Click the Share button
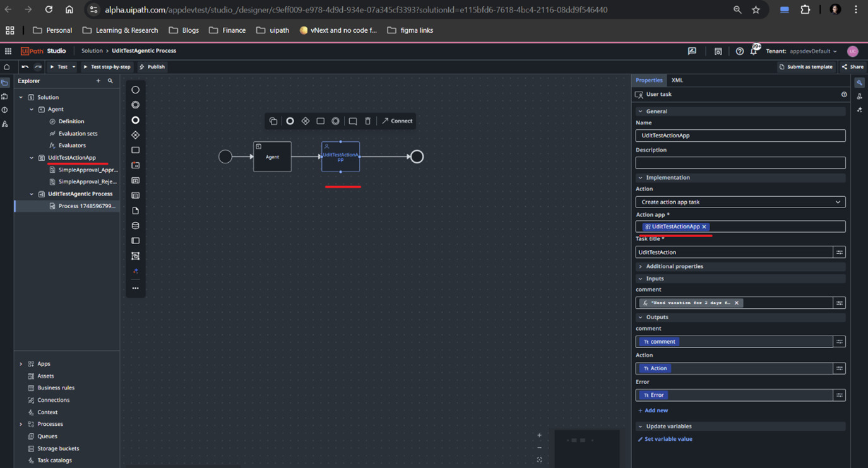Screen dimensions: 868x468 point(853,67)
